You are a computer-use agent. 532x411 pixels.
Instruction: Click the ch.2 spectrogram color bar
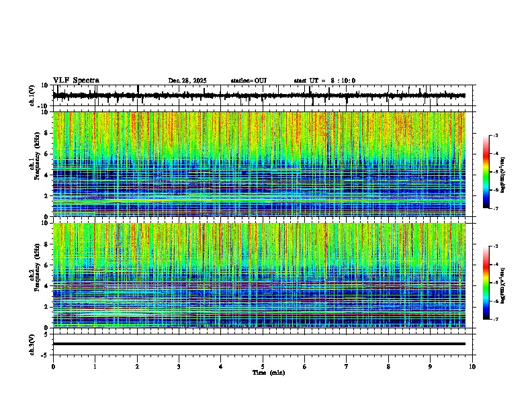pyautogui.click(x=486, y=283)
